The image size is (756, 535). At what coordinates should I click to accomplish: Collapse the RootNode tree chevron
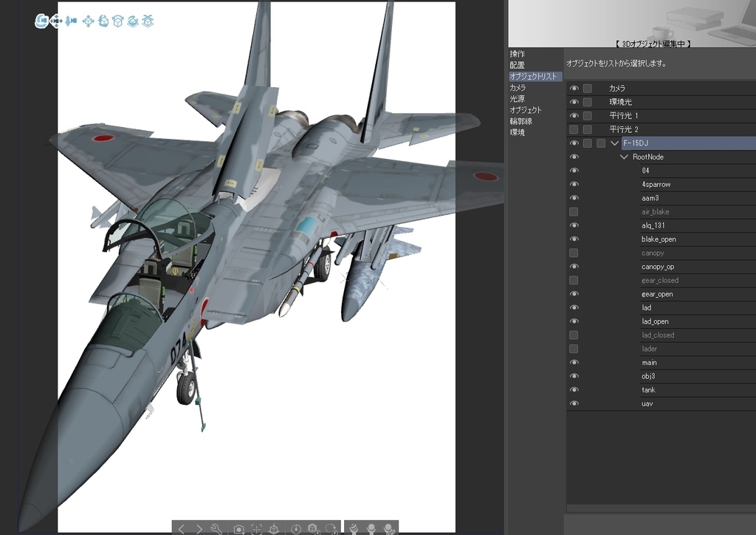[x=625, y=157]
